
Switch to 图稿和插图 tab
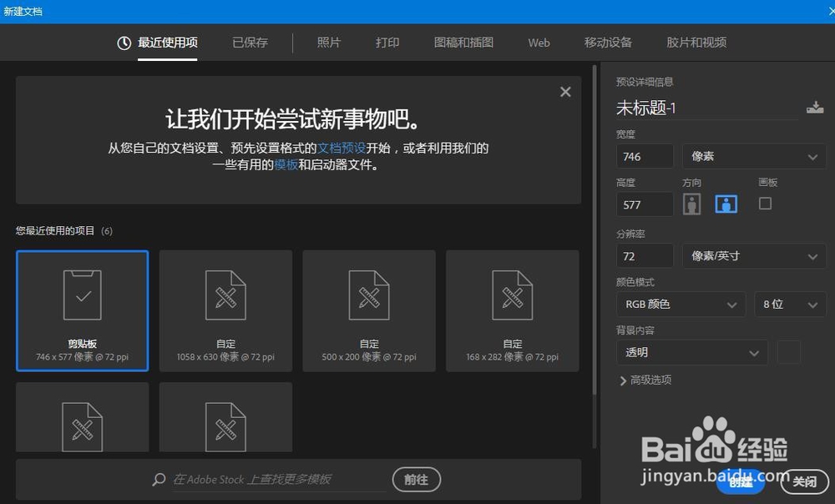point(463,43)
